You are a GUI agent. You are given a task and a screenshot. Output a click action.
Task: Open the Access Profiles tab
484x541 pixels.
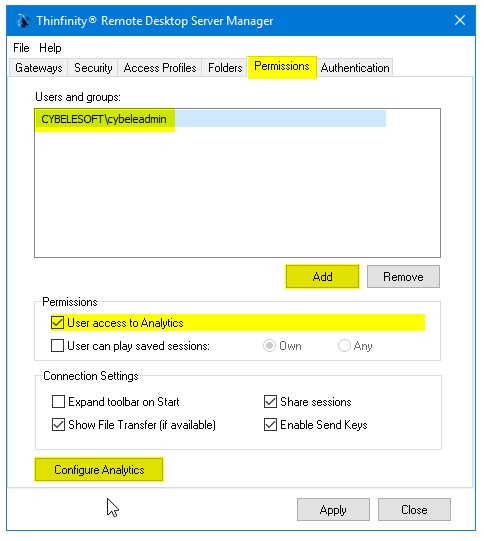pyautogui.click(x=160, y=68)
